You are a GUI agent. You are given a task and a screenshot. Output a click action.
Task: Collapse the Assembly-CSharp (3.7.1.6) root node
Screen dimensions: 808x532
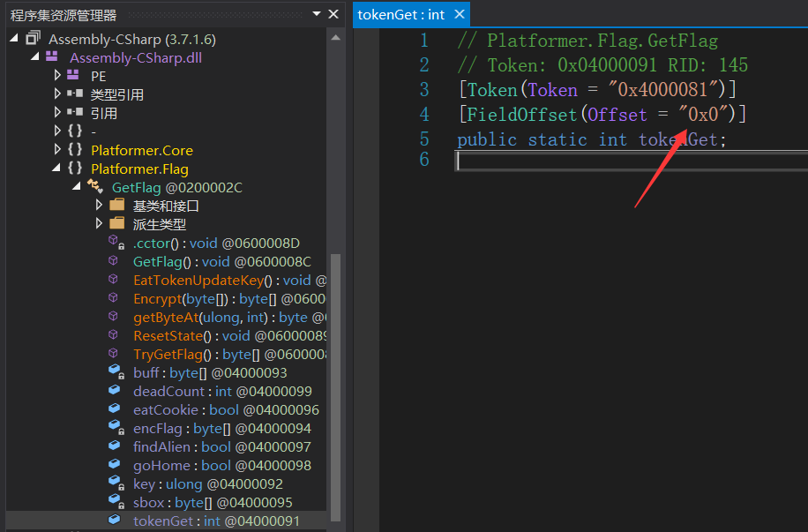click(14, 38)
